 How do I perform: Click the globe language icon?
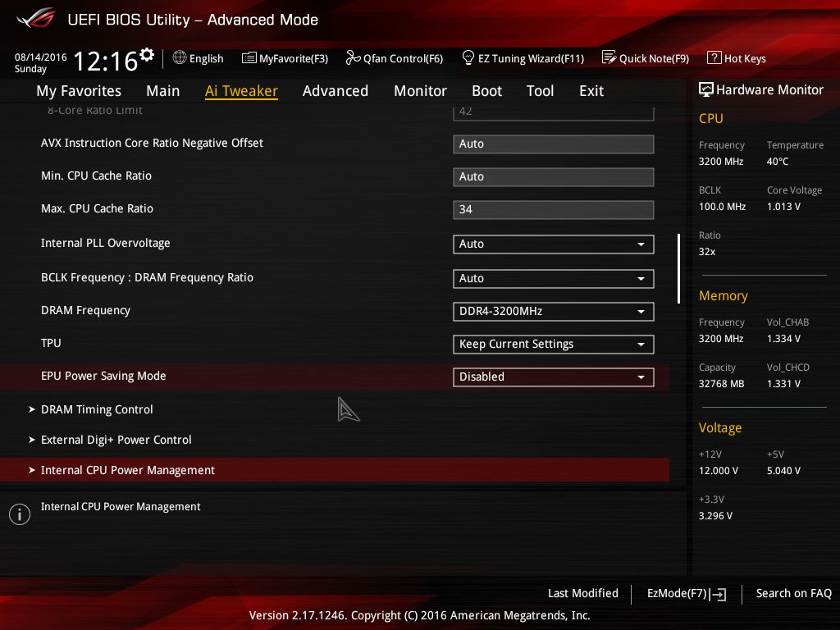(180, 57)
